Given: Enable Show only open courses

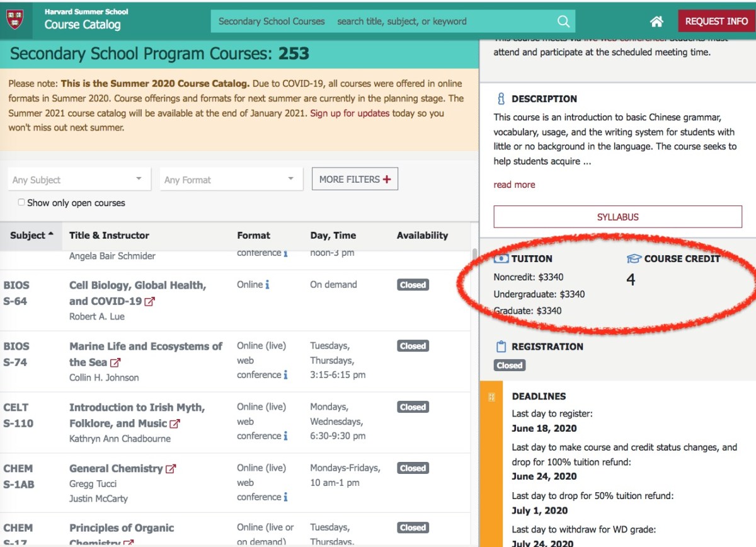Looking at the screenshot, I should [x=20, y=202].
